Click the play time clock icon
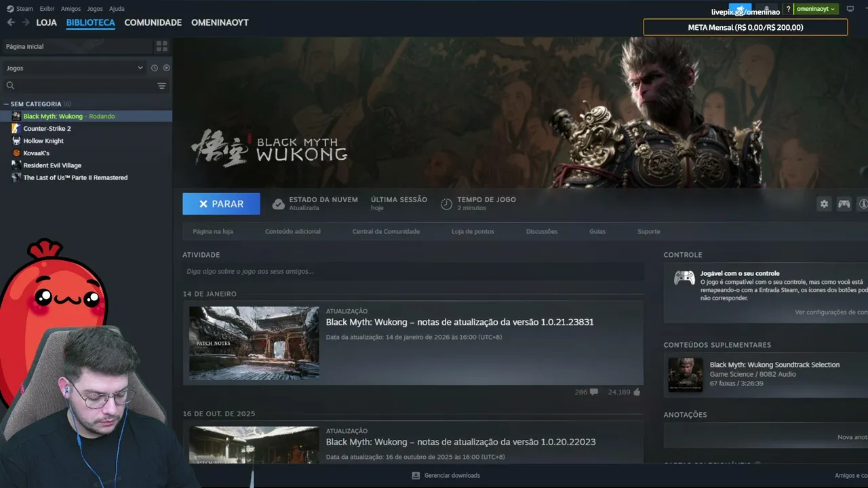This screenshot has height=488, width=868. 446,204
